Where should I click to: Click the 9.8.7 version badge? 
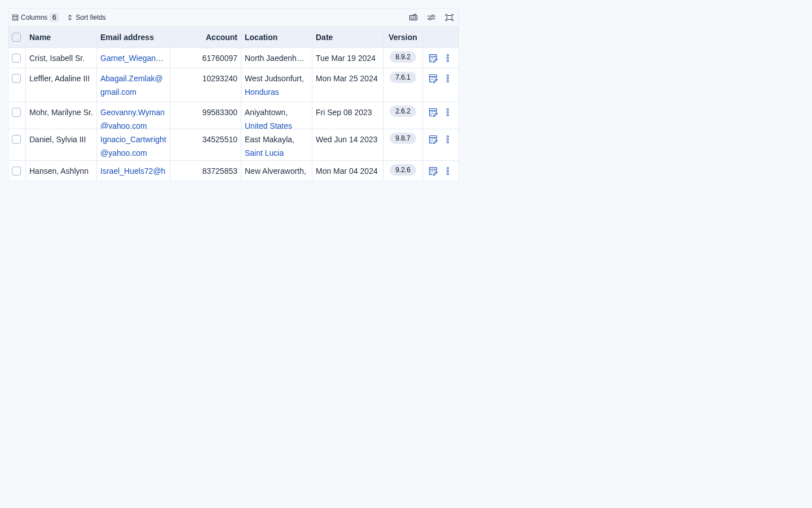[x=403, y=138]
